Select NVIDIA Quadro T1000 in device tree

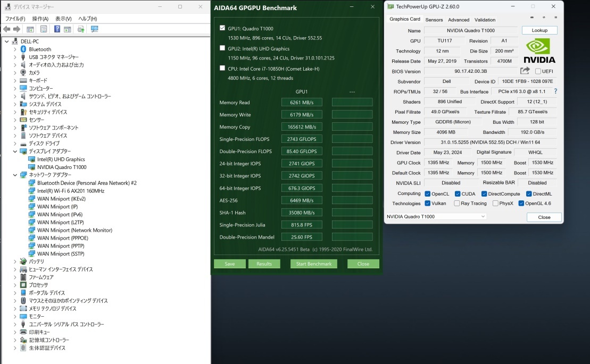62,167
